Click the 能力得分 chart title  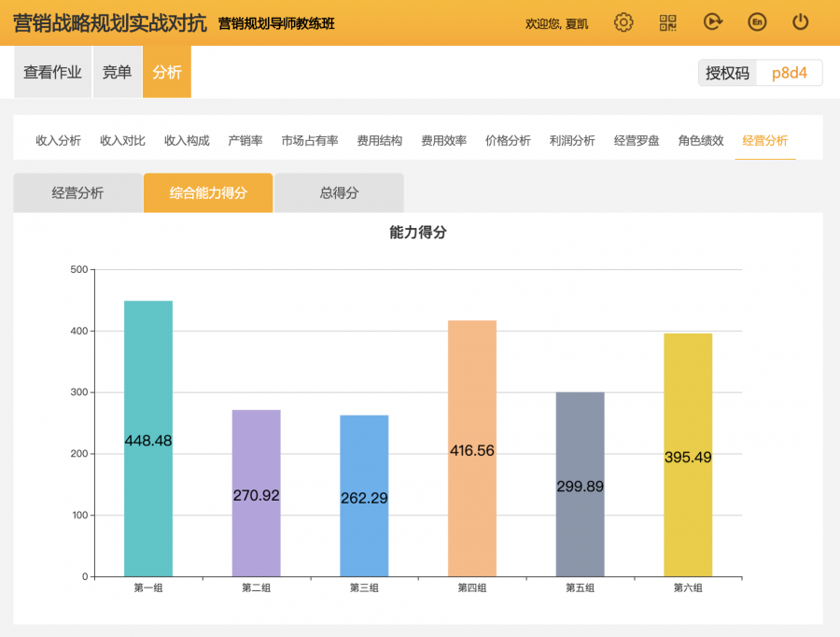[x=418, y=233]
